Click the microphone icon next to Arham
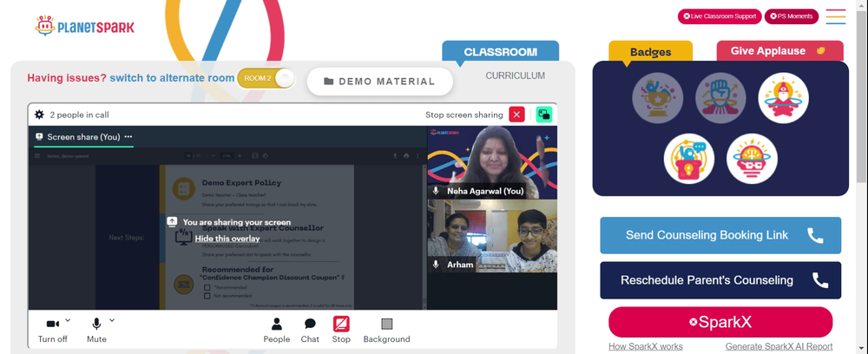This screenshot has width=868, height=354. 437,265
